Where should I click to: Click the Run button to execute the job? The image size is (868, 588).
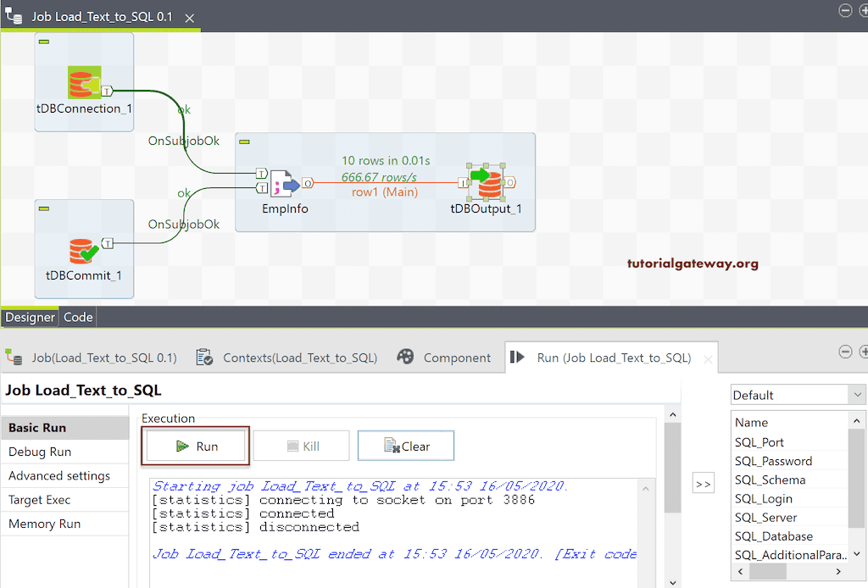196,445
